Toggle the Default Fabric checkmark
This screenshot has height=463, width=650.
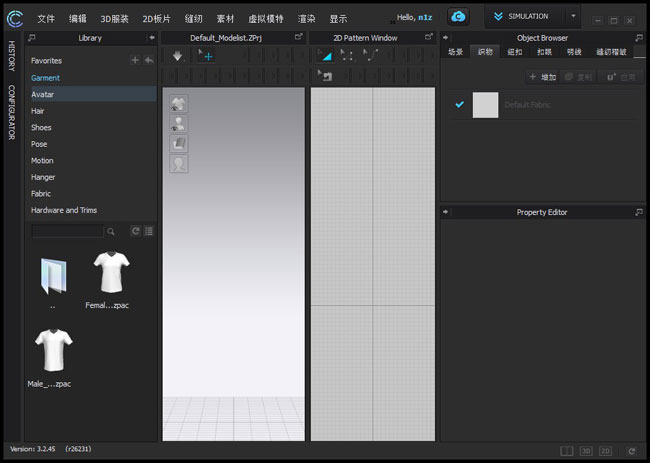pos(459,104)
